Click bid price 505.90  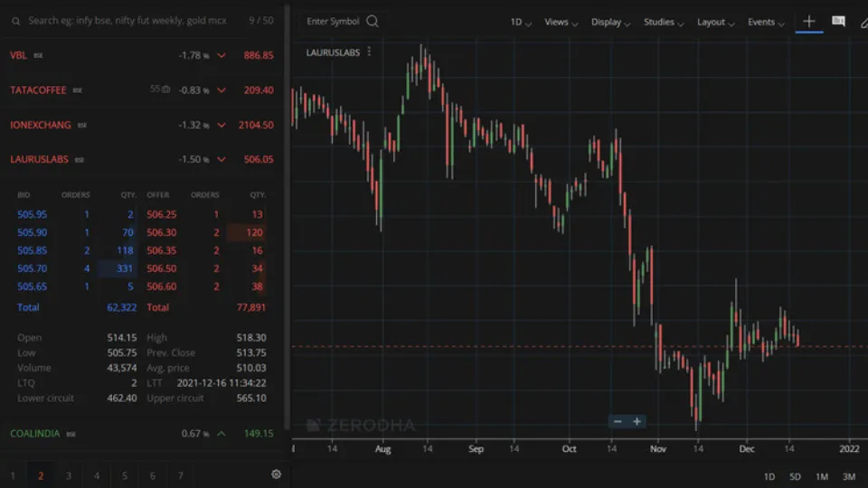point(33,233)
